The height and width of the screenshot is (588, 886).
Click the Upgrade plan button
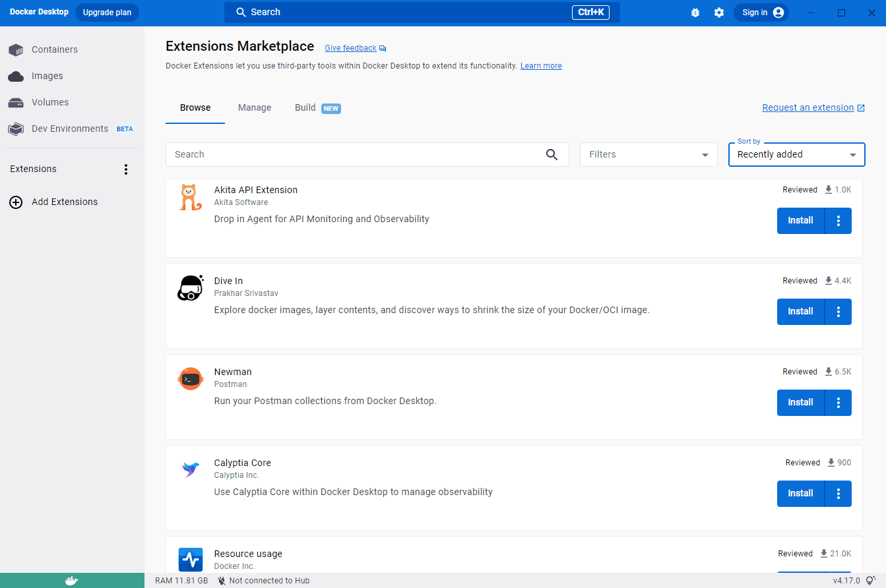click(x=107, y=13)
